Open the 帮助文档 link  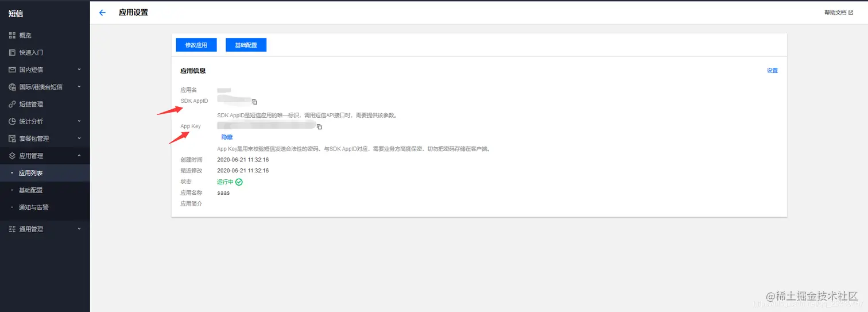coord(835,12)
